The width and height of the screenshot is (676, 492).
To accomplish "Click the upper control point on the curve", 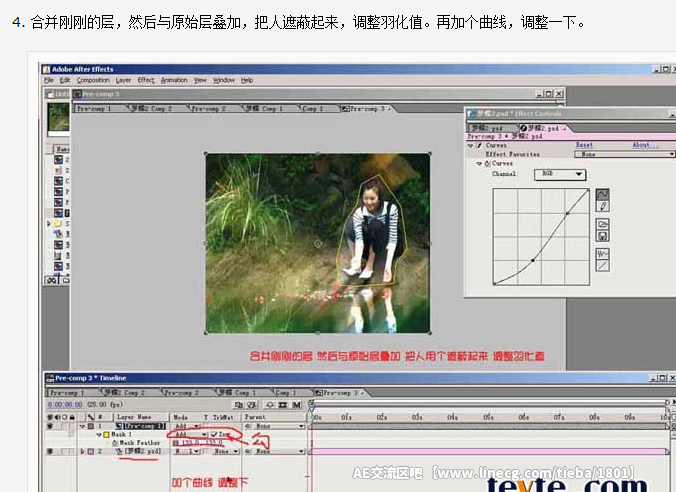I will (x=567, y=213).
